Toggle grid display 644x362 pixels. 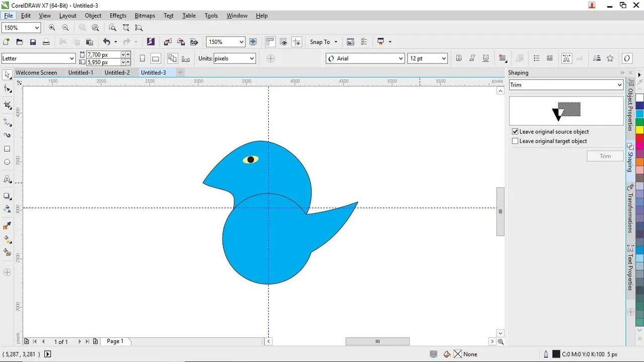point(284,42)
